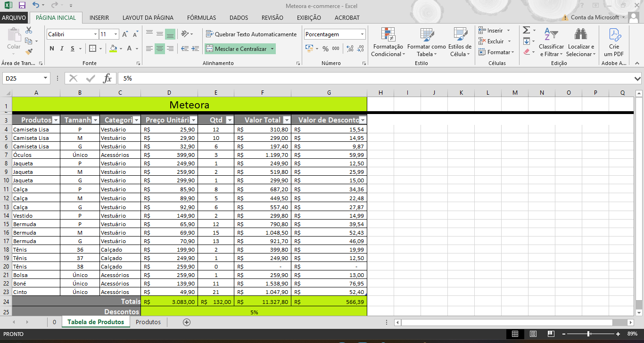
Task: Open the FÓRMULAS ribbon tab
Action: click(x=201, y=18)
